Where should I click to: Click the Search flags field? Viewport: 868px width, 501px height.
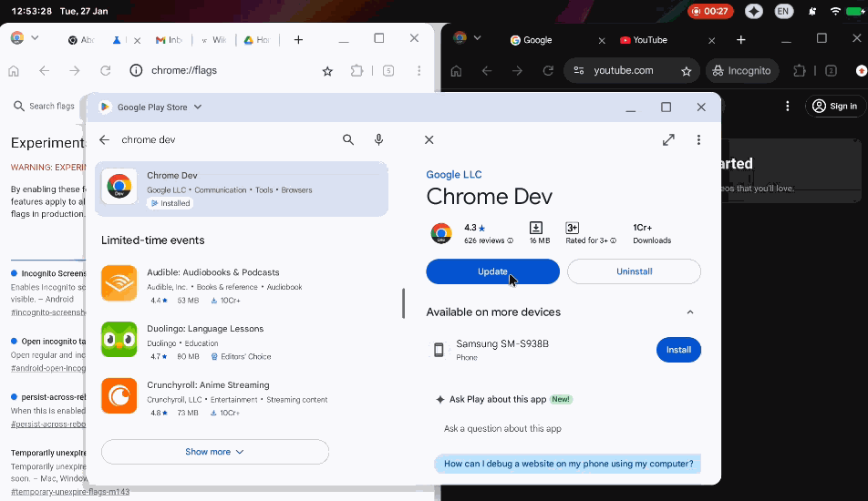point(46,107)
